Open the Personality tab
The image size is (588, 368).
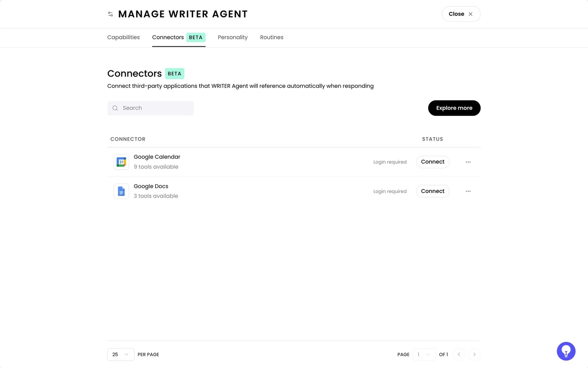click(233, 37)
